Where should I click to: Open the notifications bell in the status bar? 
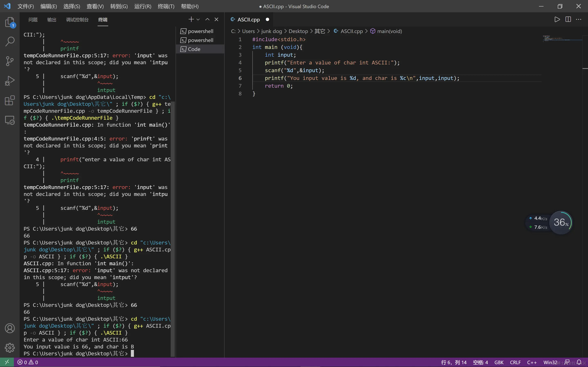[579, 362]
